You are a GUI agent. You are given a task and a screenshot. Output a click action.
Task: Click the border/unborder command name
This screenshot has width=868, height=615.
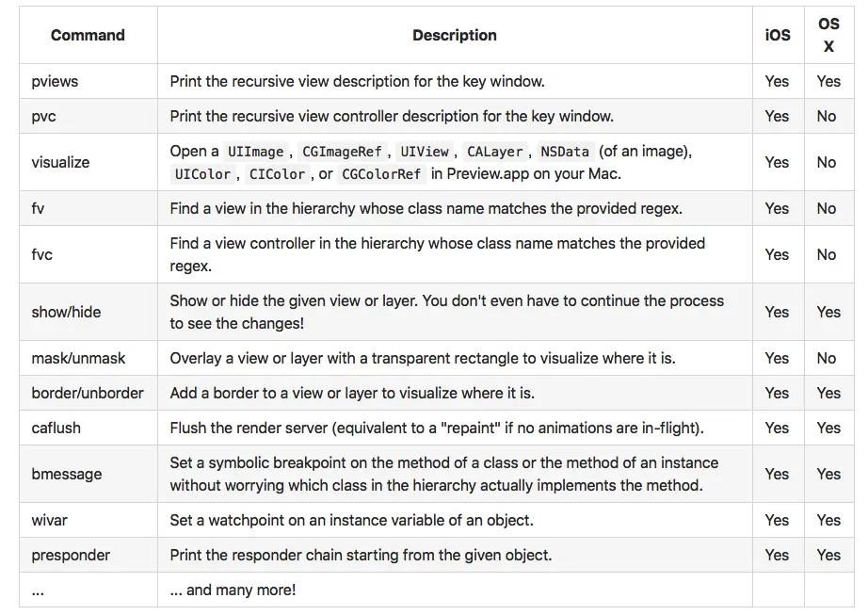point(88,393)
